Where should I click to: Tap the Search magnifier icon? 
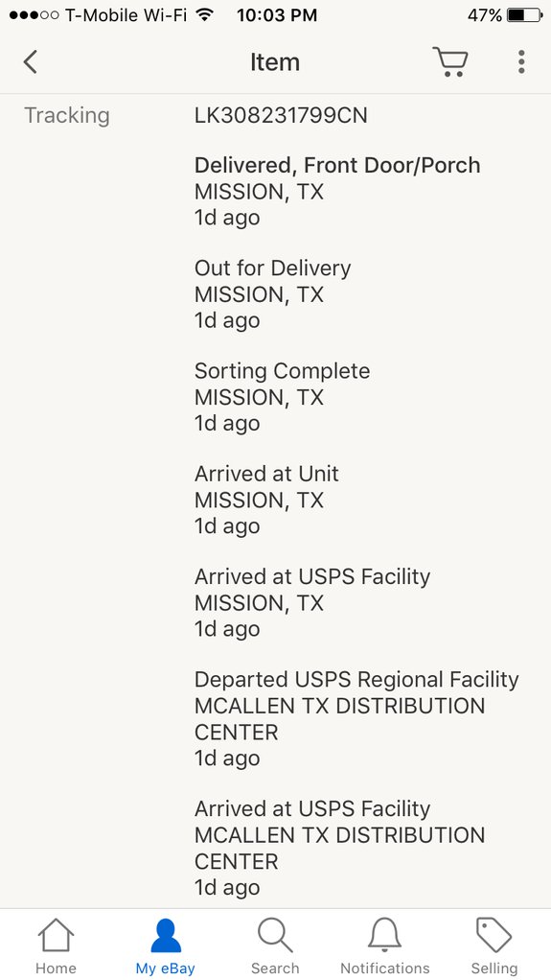coord(275,936)
